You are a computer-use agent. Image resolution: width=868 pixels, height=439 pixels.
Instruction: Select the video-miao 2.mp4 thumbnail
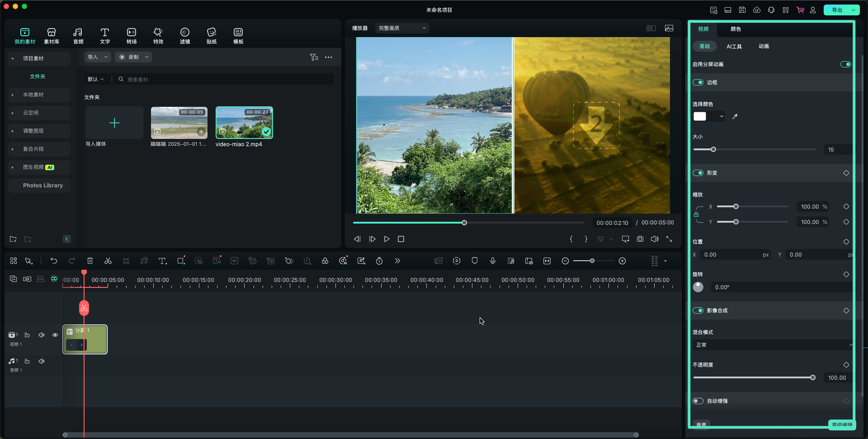pos(244,123)
